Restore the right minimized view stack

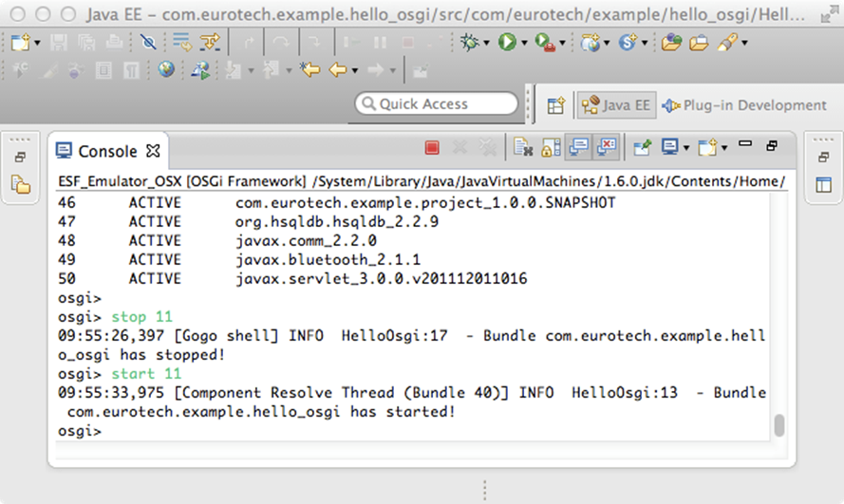[x=823, y=157]
